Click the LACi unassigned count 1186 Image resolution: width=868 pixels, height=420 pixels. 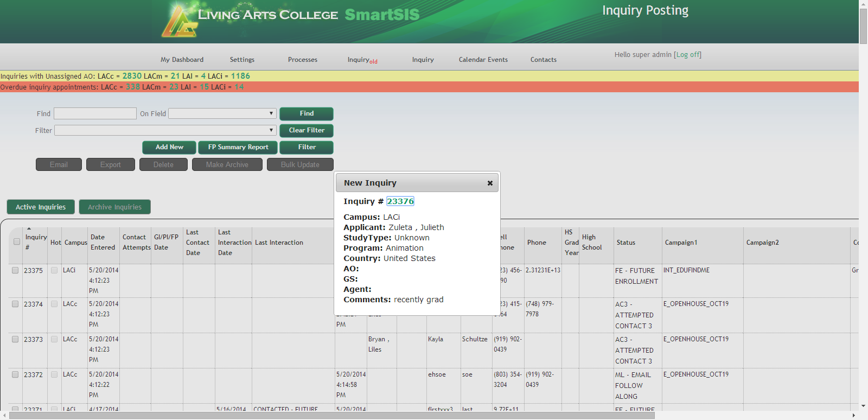[240, 76]
